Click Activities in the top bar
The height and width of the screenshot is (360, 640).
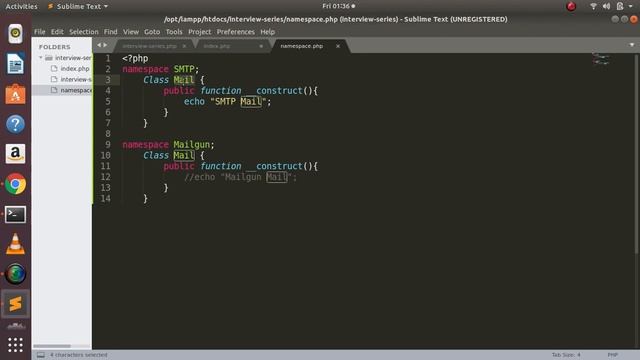click(21, 6)
